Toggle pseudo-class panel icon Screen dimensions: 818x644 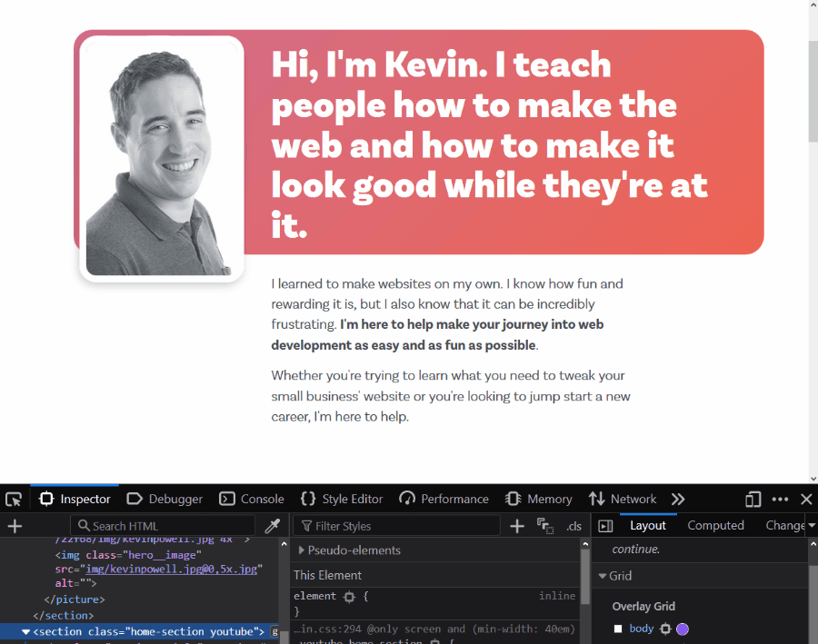click(545, 526)
